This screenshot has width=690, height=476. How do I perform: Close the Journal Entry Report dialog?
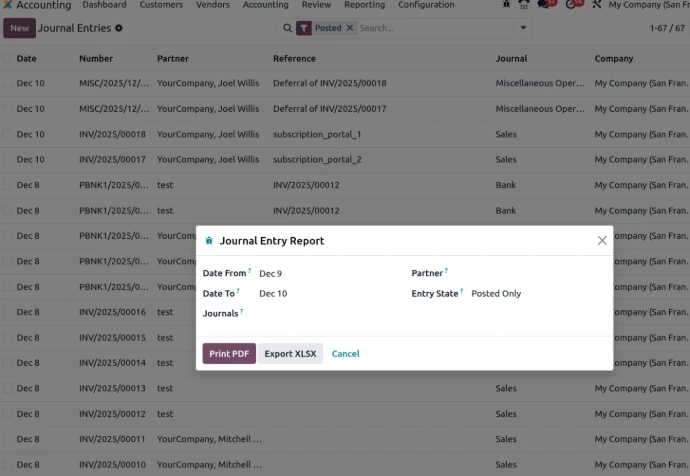(x=602, y=241)
